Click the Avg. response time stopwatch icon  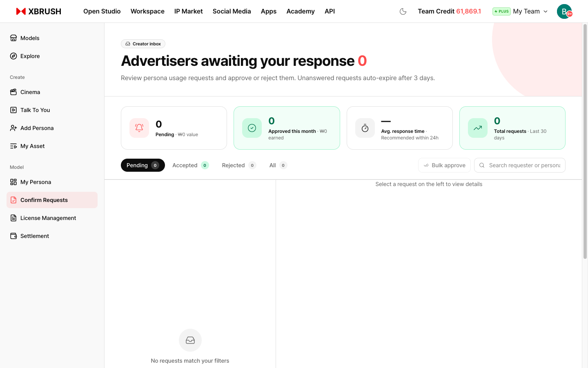point(365,128)
